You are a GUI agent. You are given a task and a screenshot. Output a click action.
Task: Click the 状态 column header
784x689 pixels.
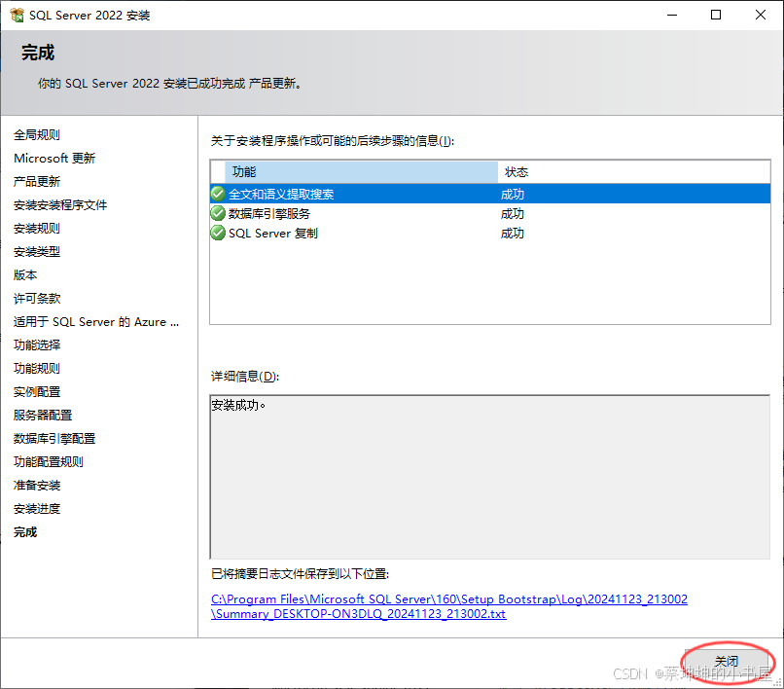633,172
